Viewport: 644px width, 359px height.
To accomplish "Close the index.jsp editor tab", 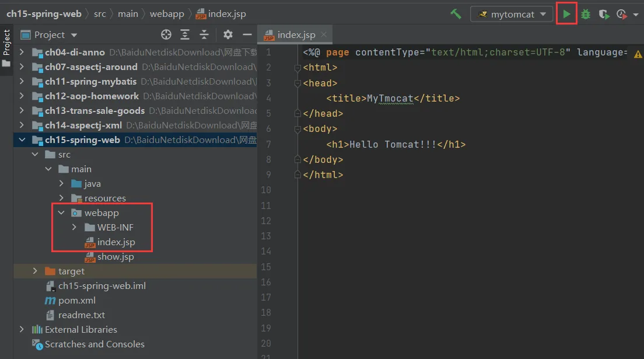I will tap(324, 34).
